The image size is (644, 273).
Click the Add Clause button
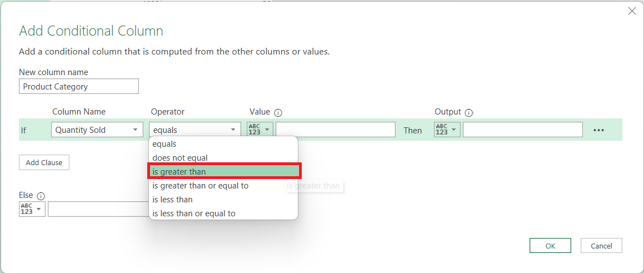(x=44, y=162)
